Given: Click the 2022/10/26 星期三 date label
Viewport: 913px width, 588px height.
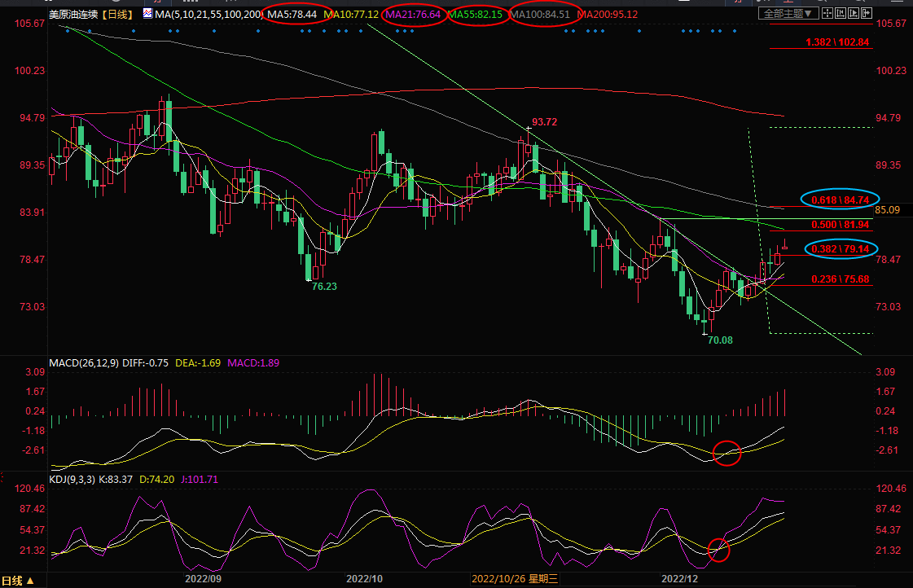Looking at the screenshot, I should coord(514,579).
